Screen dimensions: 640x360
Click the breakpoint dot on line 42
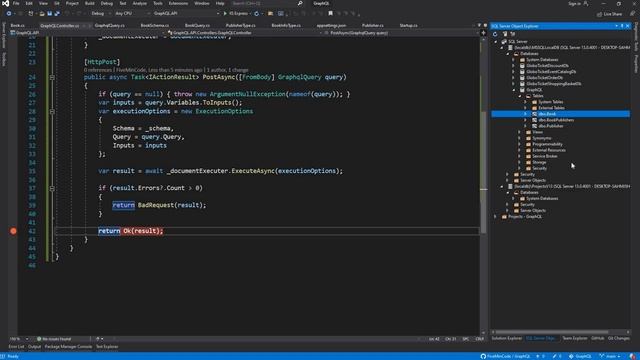click(x=13, y=231)
